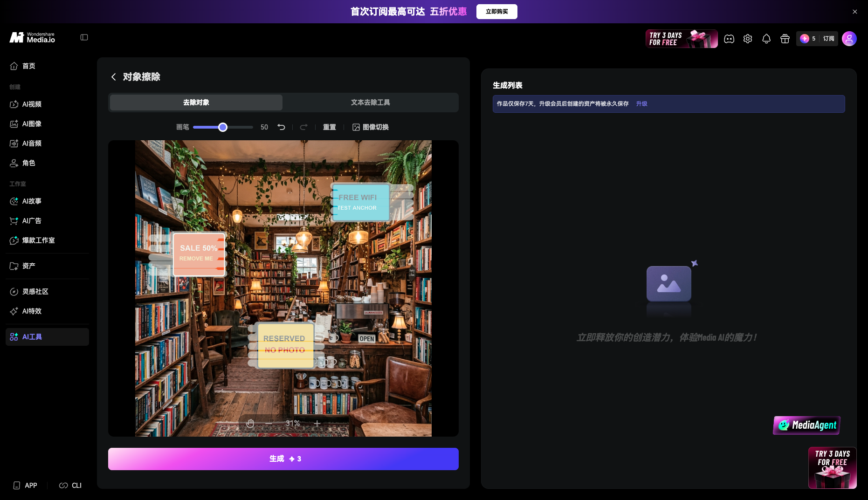868x500 pixels.
Task: Open AI视频 in the sidebar
Action: pyautogui.click(x=47, y=104)
